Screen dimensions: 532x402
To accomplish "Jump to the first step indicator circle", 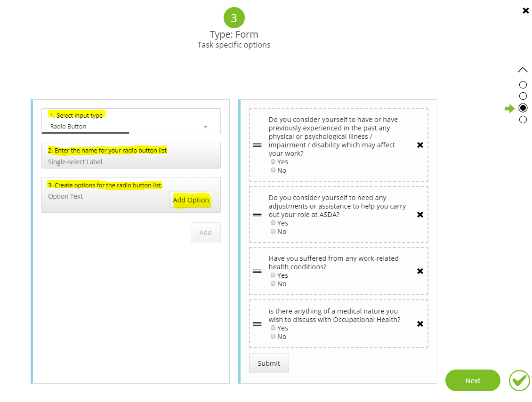I will pos(523,85).
